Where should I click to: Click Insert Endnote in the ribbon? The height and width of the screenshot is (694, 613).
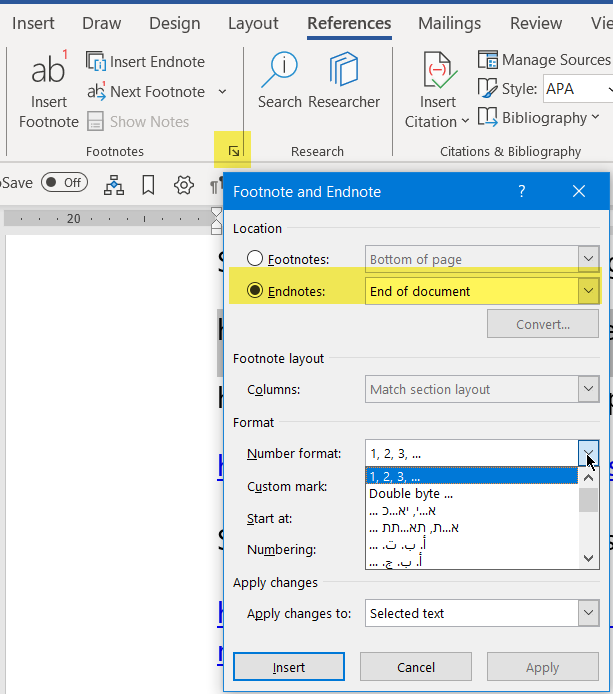click(x=145, y=62)
